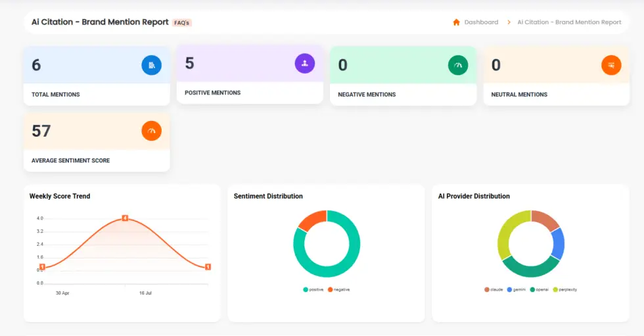This screenshot has height=336, width=644.
Task: Click the Negative Mentions value 0
Action: pyautogui.click(x=342, y=65)
